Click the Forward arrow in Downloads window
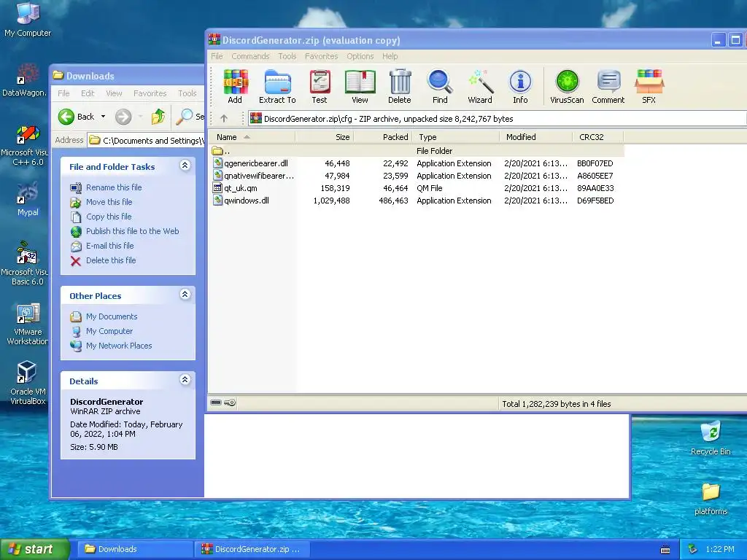The width and height of the screenshot is (747, 560). pos(123,117)
